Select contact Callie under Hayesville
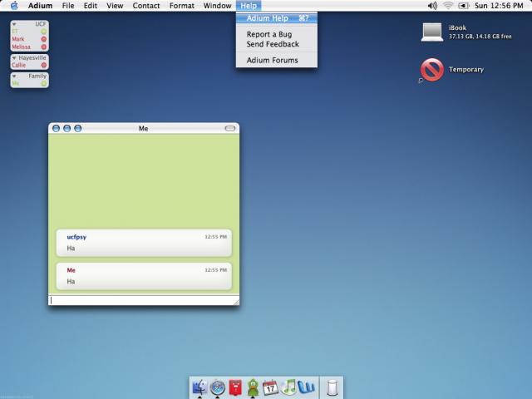Screen dimensions: 532x399 pos(18,65)
